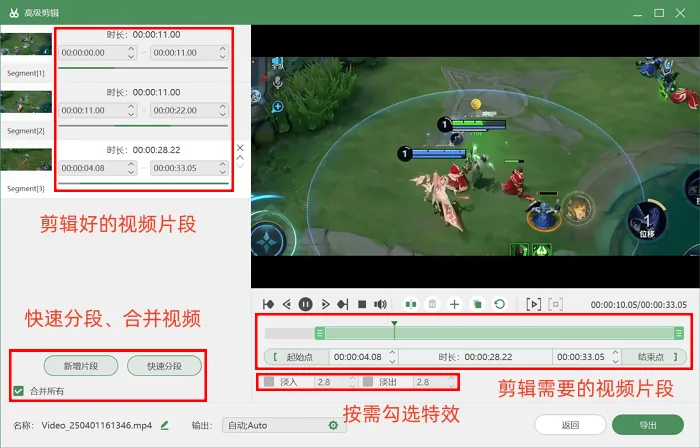This screenshot has width=700, height=448.
Task: Set end point with 结束点 button
Action: click(x=654, y=357)
